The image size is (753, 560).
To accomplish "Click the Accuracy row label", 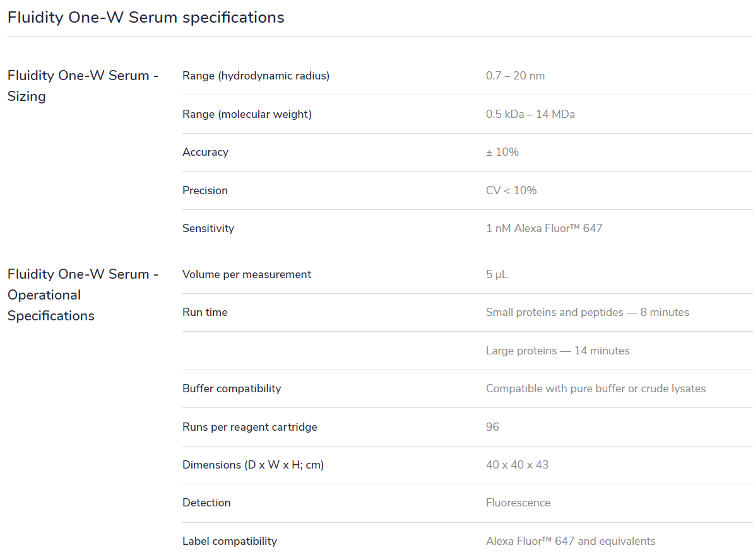I will click(x=205, y=152).
